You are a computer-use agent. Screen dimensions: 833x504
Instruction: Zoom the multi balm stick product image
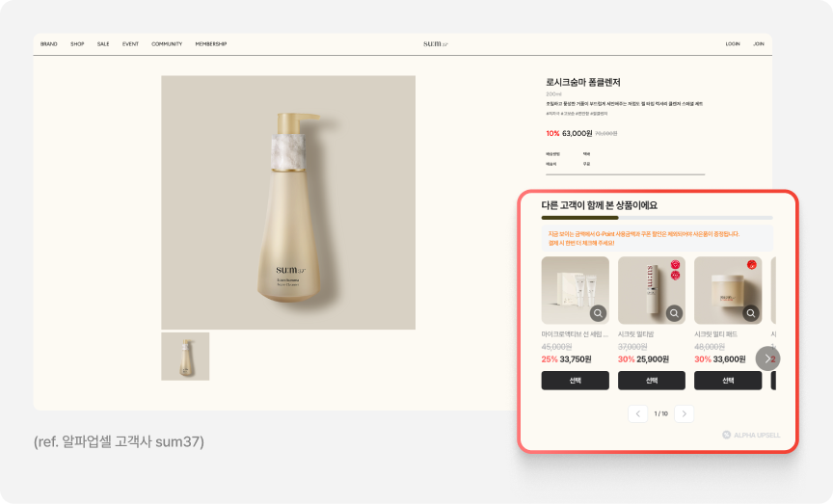pyautogui.click(x=674, y=313)
